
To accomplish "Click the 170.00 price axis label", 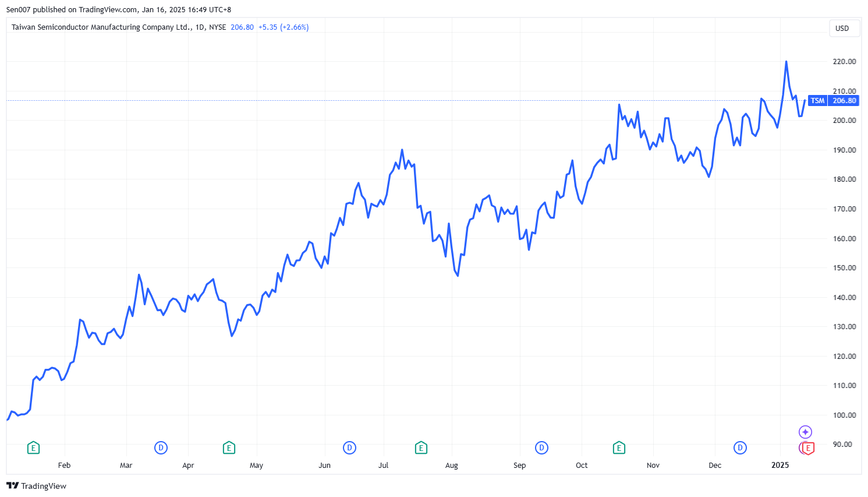I will (x=845, y=209).
